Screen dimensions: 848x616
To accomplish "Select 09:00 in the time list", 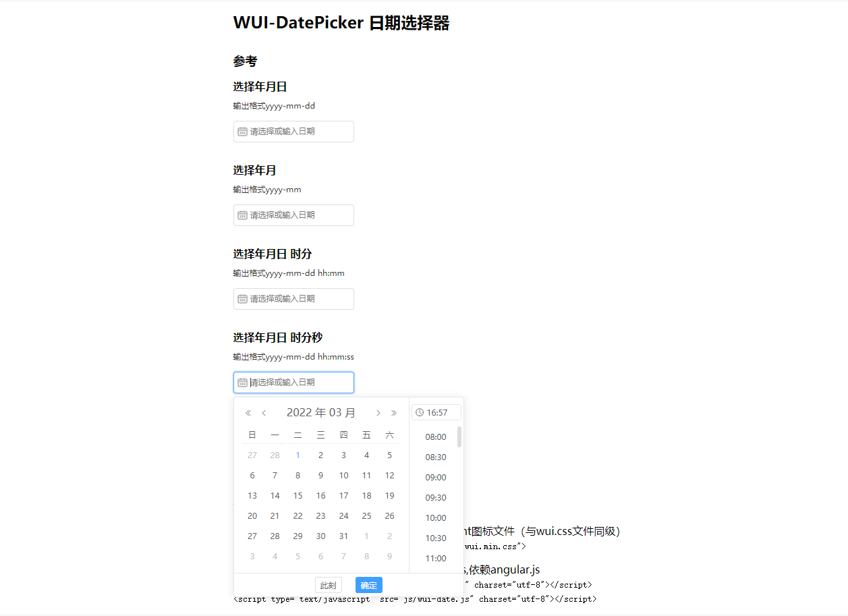I will tap(436, 478).
